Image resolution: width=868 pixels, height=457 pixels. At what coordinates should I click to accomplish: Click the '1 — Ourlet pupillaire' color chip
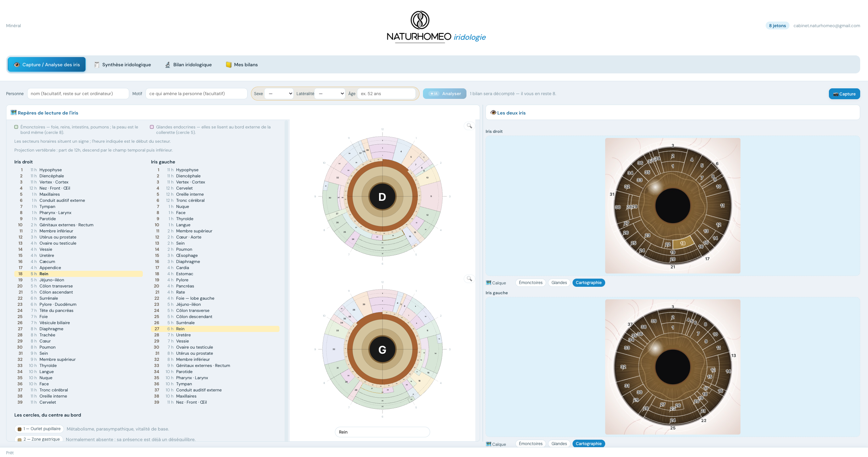[x=39, y=429]
